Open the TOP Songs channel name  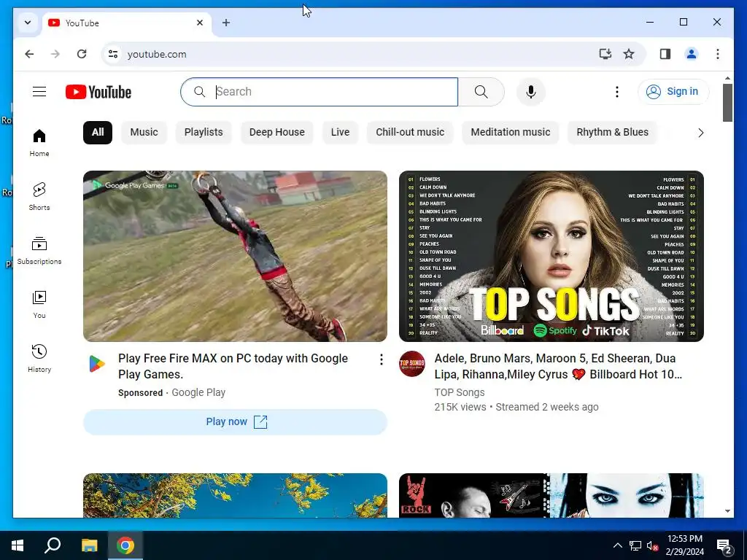[460, 392]
